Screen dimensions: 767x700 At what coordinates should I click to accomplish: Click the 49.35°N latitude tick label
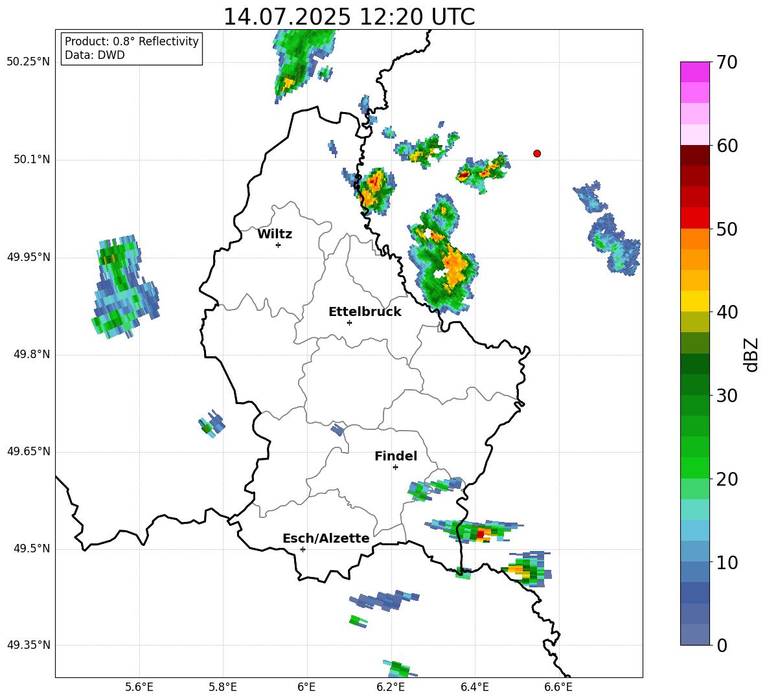pos(29,645)
